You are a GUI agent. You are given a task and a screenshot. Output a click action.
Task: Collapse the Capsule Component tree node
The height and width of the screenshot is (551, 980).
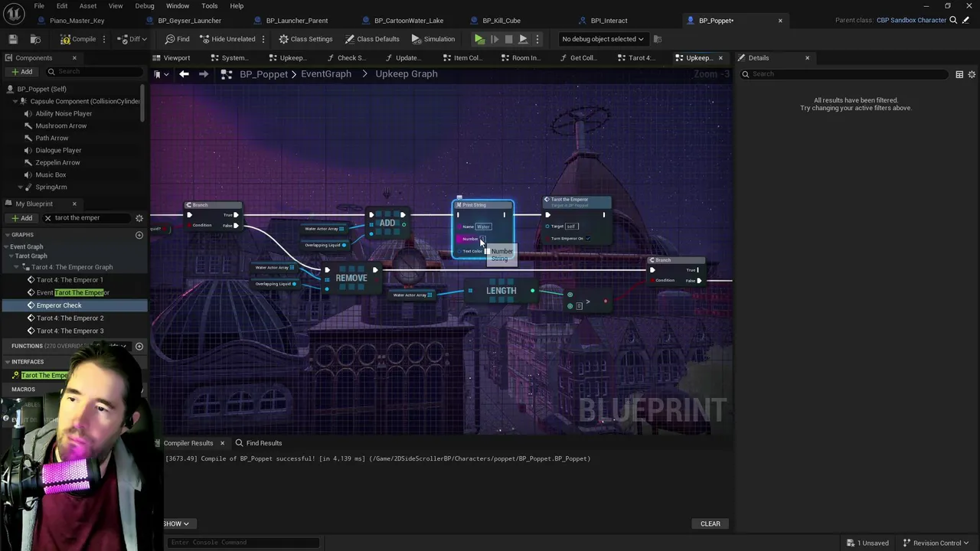(14, 101)
